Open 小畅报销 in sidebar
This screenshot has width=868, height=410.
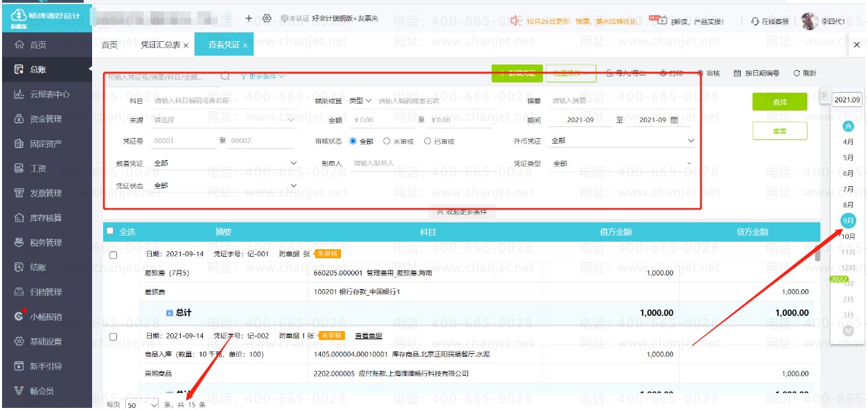(45, 317)
